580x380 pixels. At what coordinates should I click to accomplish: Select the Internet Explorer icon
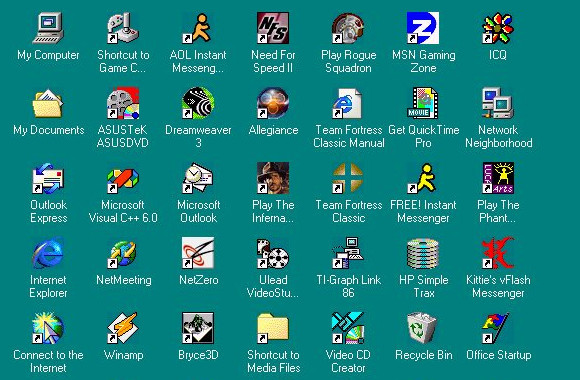(x=48, y=253)
